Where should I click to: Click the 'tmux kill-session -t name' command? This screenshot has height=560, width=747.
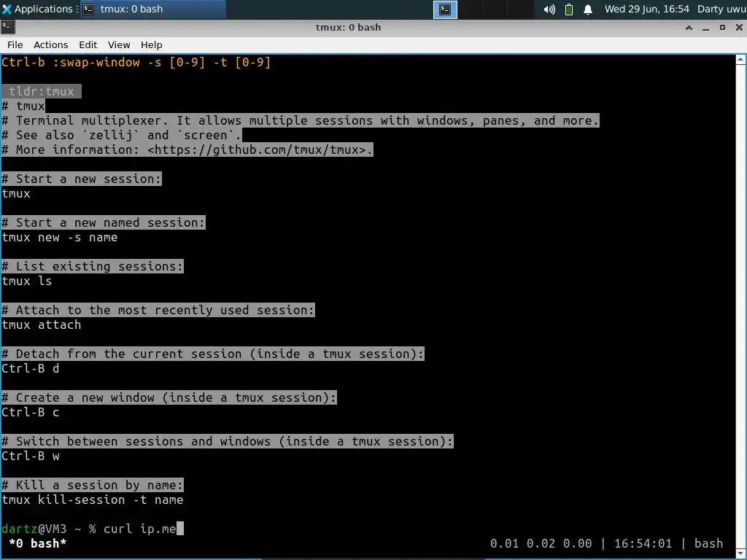pyautogui.click(x=93, y=500)
